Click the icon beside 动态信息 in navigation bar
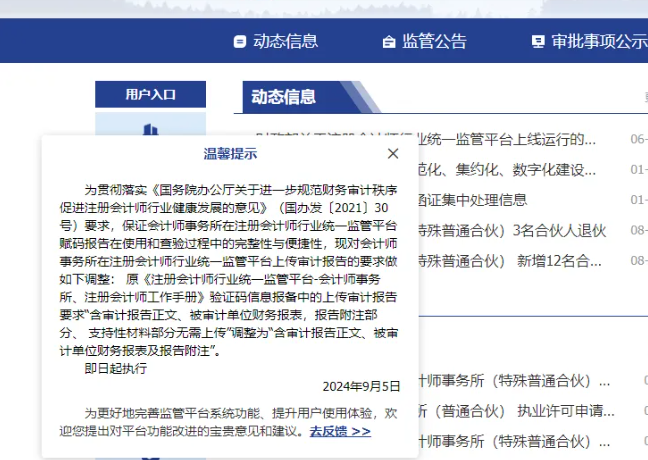The image size is (648, 460). [239, 42]
